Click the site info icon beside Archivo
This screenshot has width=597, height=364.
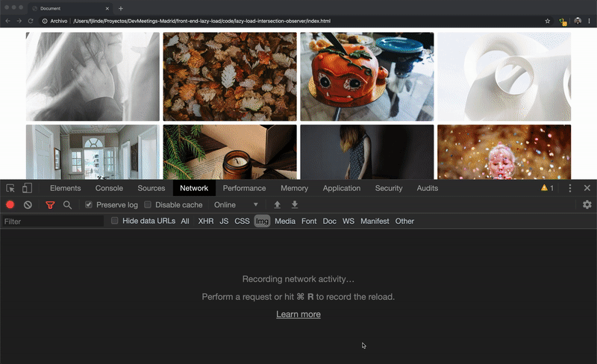point(45,21)
